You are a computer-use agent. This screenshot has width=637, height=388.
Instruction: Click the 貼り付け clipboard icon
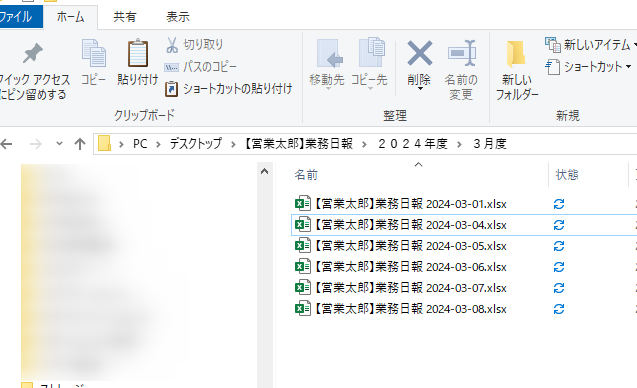pyautogui.click(x=137, y=53)
